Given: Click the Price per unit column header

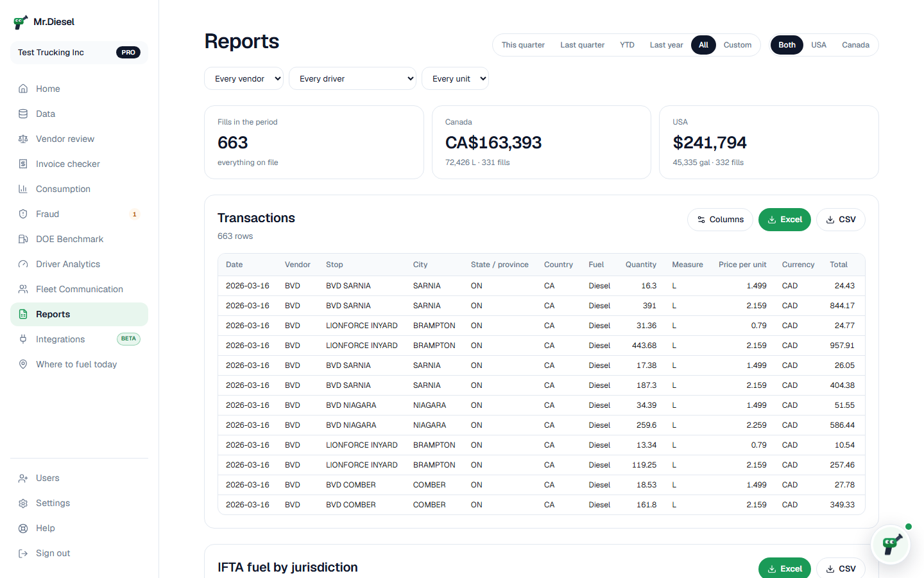Looking at the screenshot, I should tap(742, 265).
